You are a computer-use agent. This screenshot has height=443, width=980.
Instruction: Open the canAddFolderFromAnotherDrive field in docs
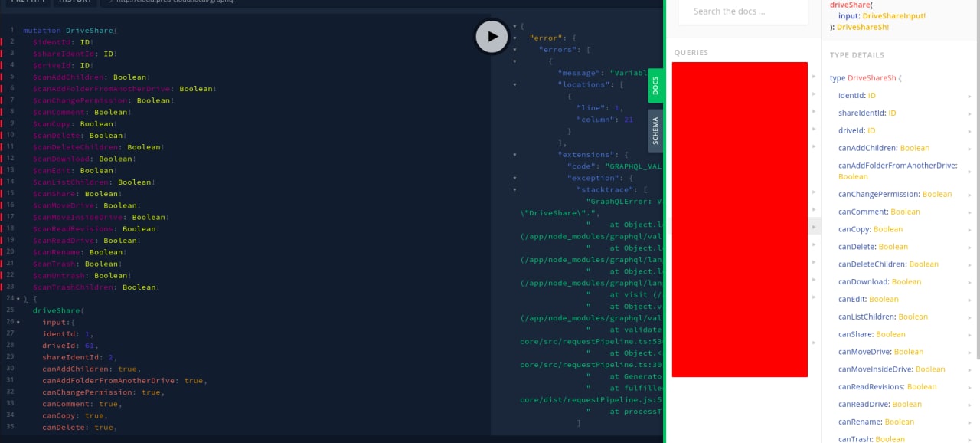click(898, 171)
